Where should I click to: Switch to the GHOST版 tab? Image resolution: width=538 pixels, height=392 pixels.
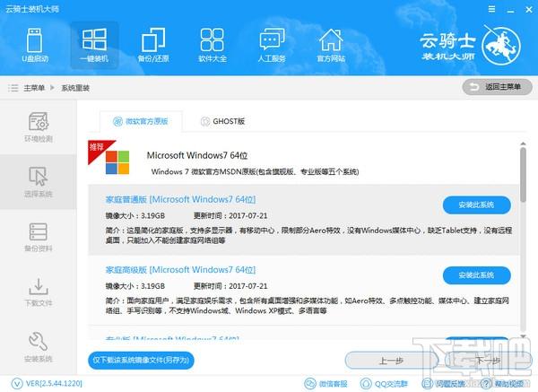(x=222, y=121)
